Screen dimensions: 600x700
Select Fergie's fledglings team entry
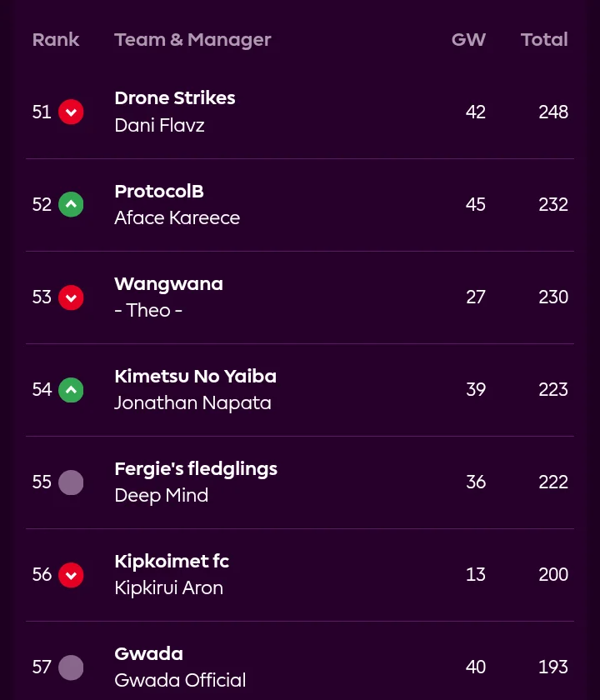tap(196, 469)
